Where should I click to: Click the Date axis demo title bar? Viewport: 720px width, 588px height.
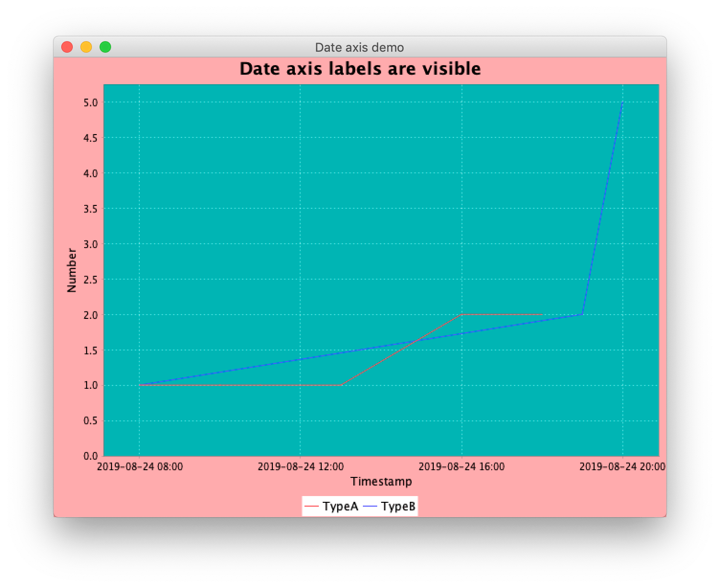360,47
